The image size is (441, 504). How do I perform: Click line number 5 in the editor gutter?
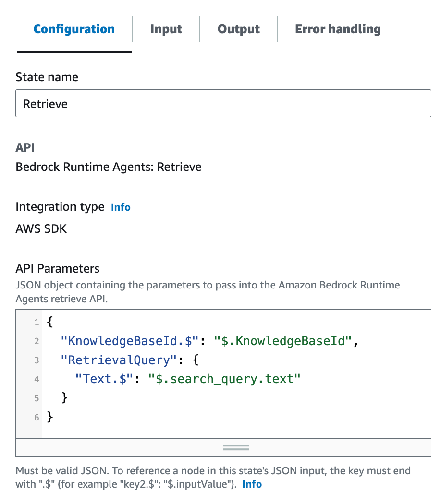tap(37, 398)
